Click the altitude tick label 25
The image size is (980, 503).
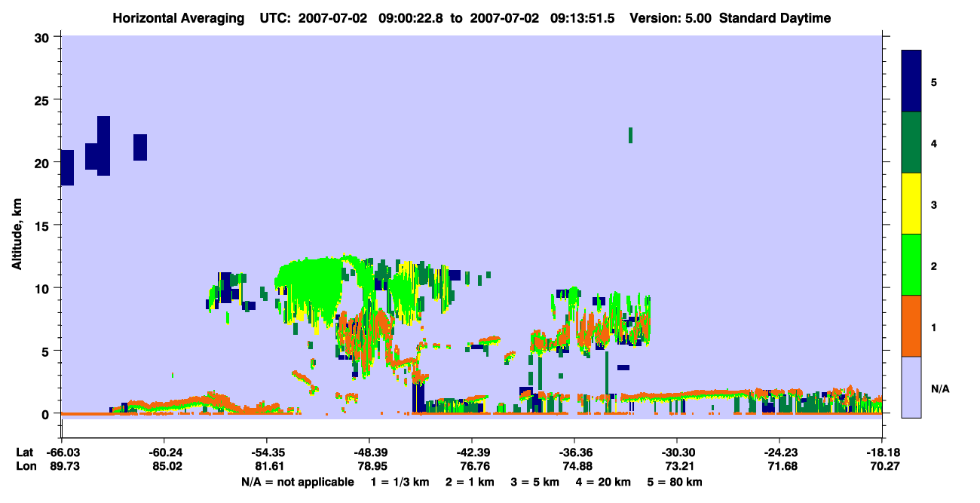tap(44, 100)
